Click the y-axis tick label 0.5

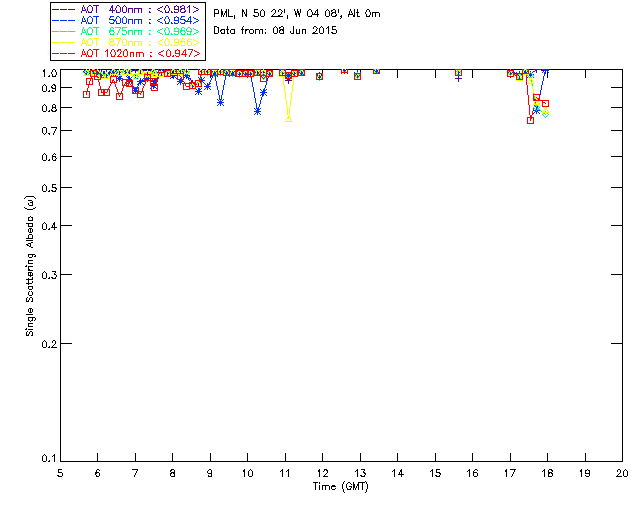49,188
